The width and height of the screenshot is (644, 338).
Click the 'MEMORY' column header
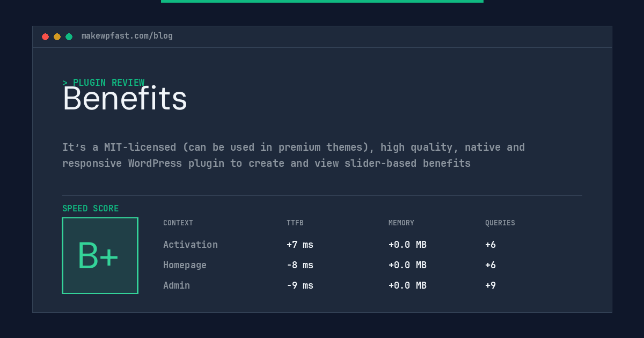[x=401, y=223]
